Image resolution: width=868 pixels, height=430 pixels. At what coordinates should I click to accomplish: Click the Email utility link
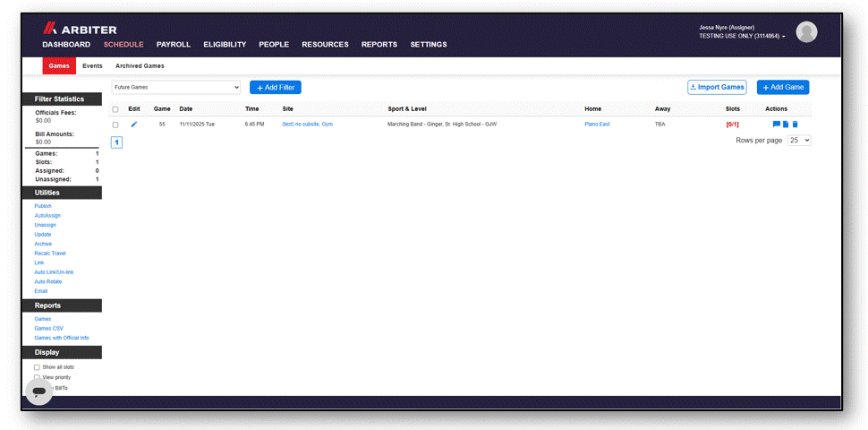(x=41, y=291)
